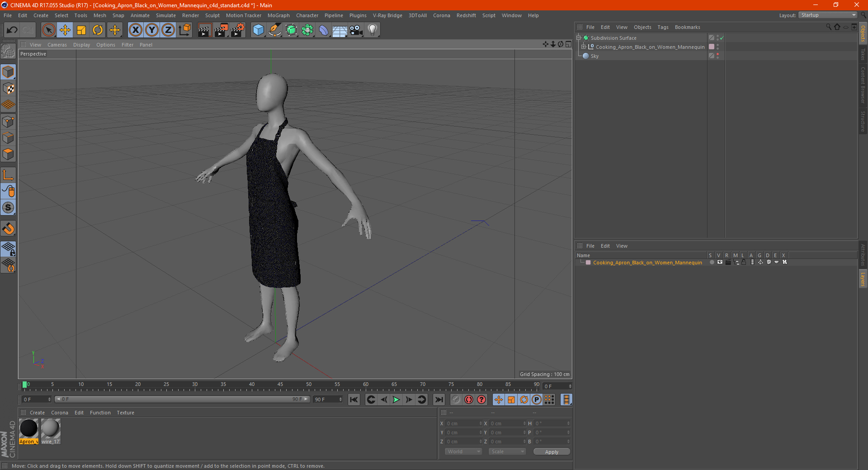This screenshot has height=470, width=868.
Task: Toggle record active objects button
Action: pyautogui.click(x=456, y=399)
